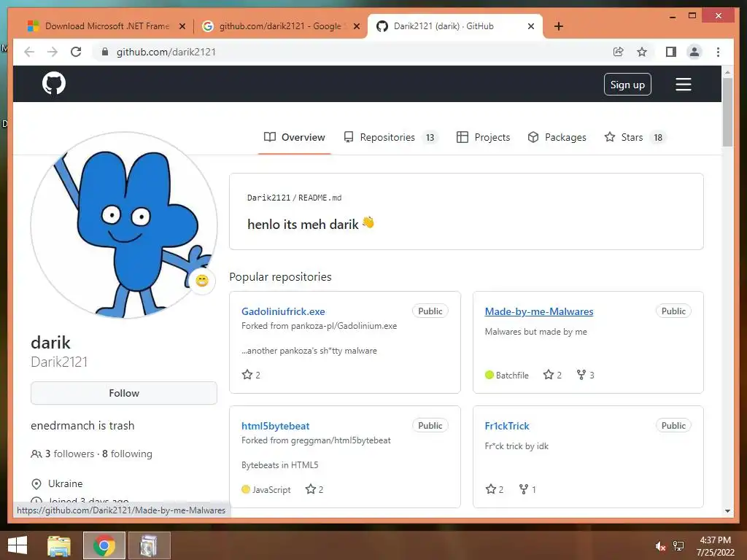
Task: Click the Follow button
Action: tap(124, 393)
